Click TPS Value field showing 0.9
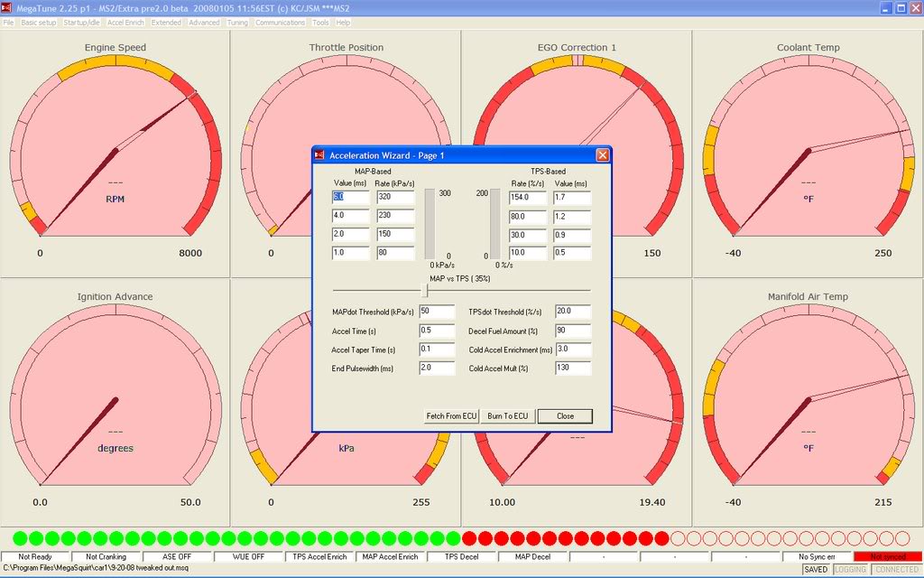This screenshot has height=578, width=924. coord(572,235)
